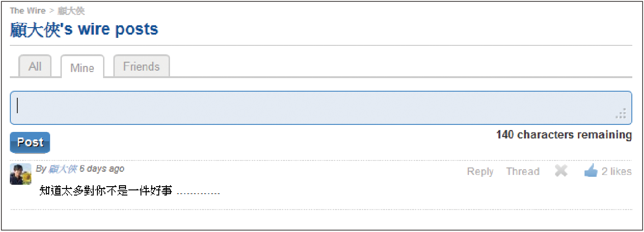Like the post with the thumbs-up icon
This screenshot has width=644, height=232.
pyautogui.click(x=591, y=171)
